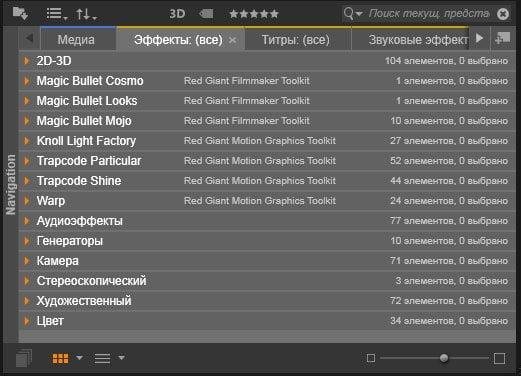Expand the Warp effects group

[x=27, y=201]
